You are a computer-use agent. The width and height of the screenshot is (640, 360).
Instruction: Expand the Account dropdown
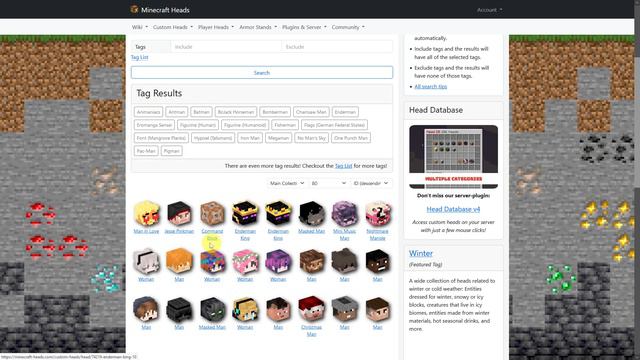point(489,10)
